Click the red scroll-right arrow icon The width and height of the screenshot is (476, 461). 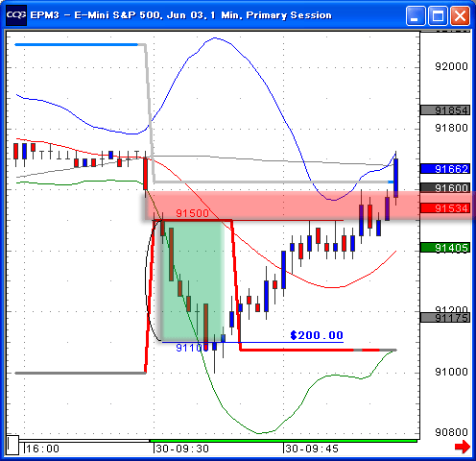tap(463, 447)
